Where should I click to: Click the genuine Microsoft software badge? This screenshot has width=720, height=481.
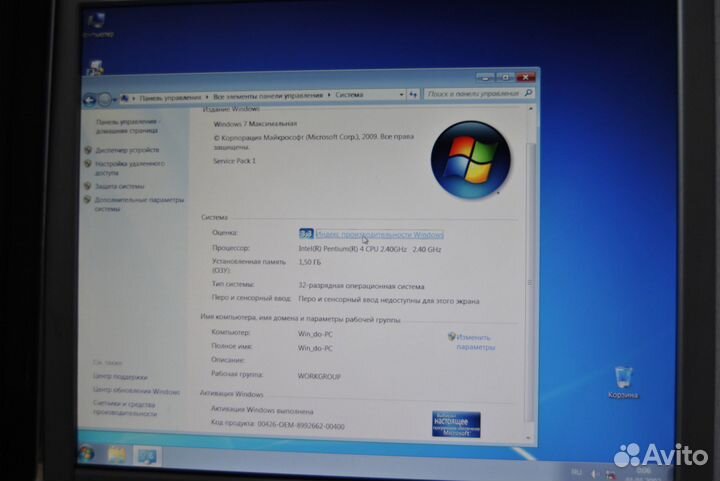click(x=456, y=424)
